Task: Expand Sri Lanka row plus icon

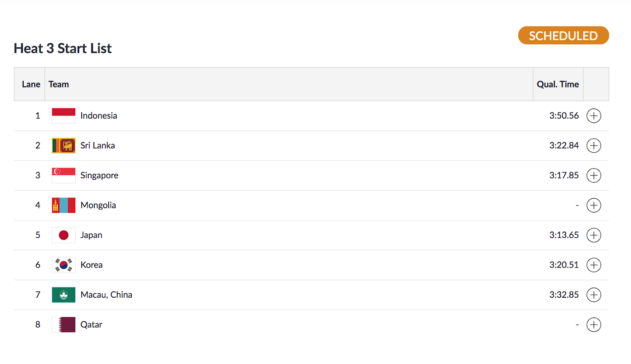Action: (594, 146)
